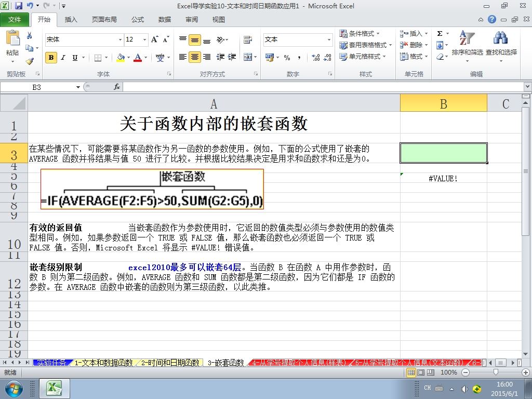Click the fill color paint bucket icon
Screen dimensions: 532x399
[121, 58]
